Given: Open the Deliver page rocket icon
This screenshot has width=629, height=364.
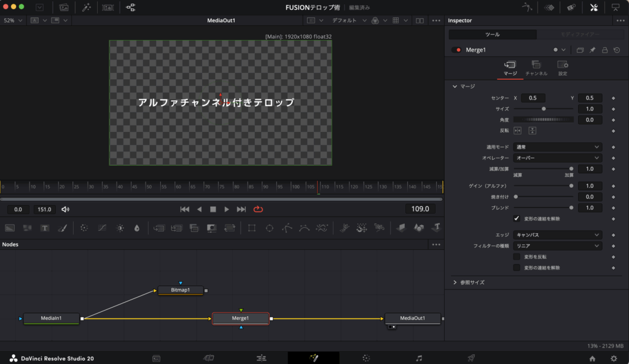Looking at the screenshot, I should pos(471,358).
